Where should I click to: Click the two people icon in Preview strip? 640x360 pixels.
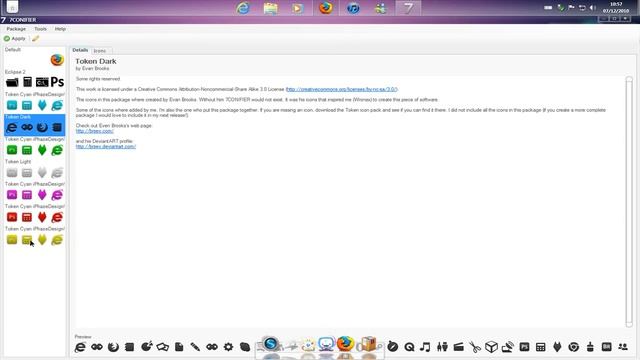click(x=623, y=347)
